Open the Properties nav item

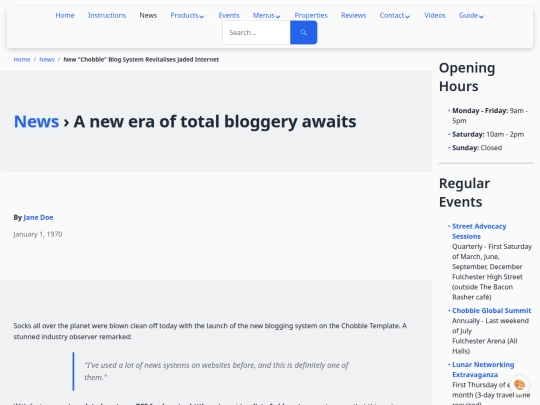click(x=311, y=15)
